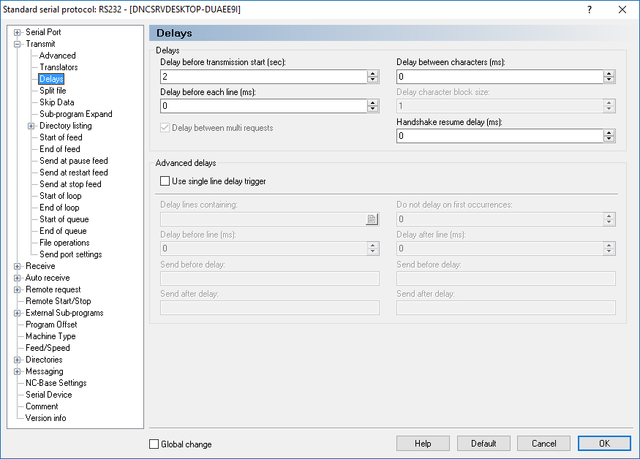The width and height of the screenshot is (640, 459).
Task: Click the Help button
Action: pos(423,443)
